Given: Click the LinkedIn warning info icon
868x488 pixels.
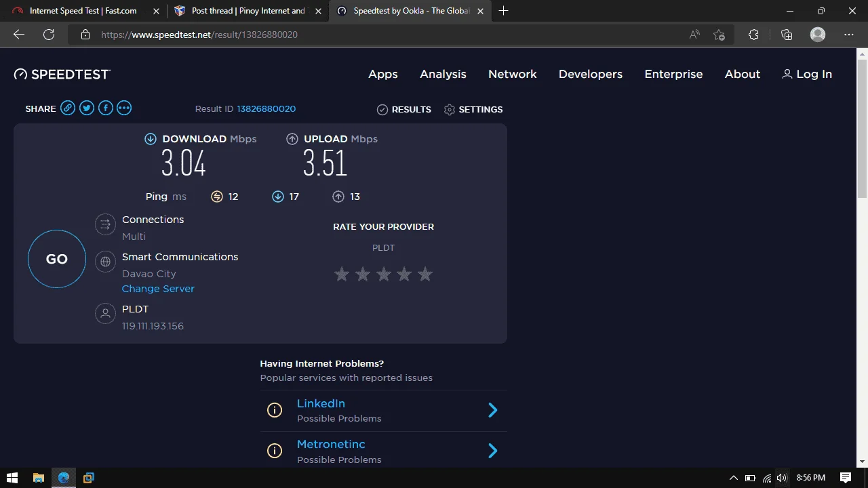Looking at the screenshot, I should (274, 410).
